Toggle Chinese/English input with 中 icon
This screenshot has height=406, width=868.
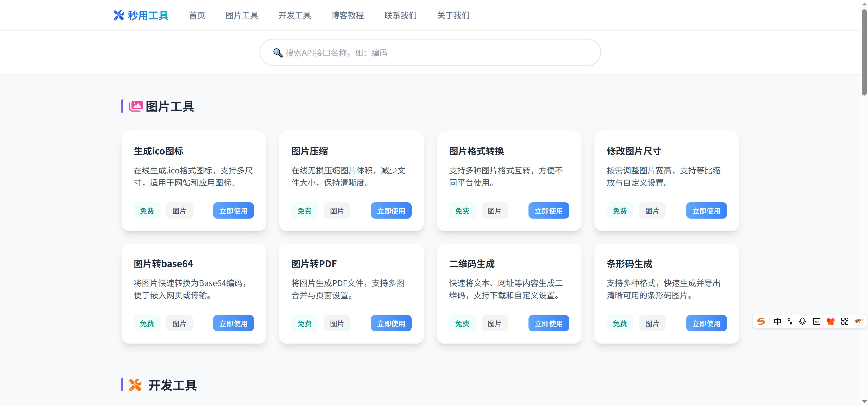pos(777,321)
